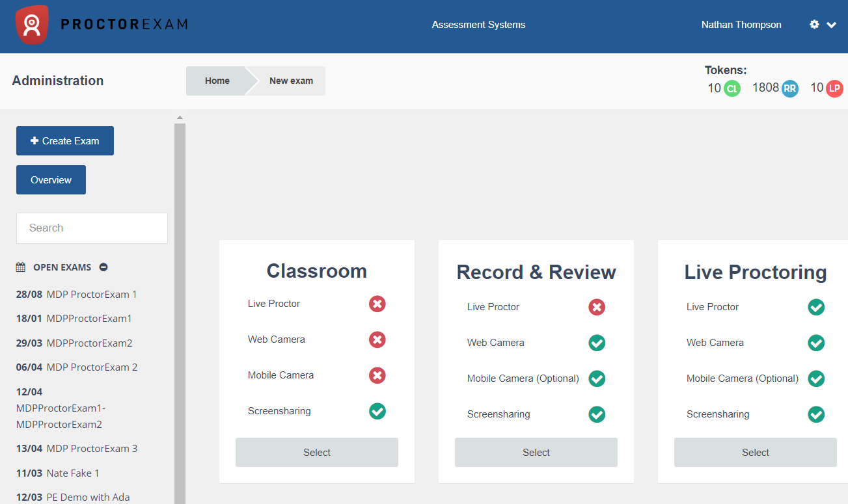848x504 pixels.
Task: Select the Classroom exam type
Action: point(317,452)
